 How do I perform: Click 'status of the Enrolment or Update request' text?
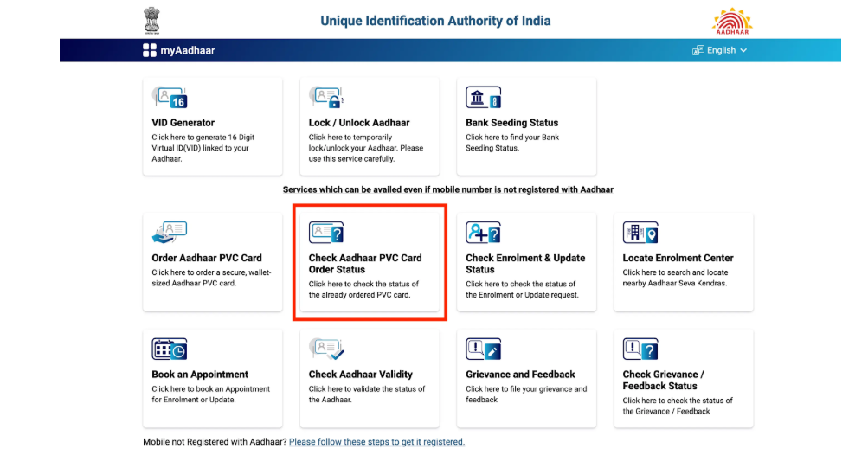click(x=522, y=289)
